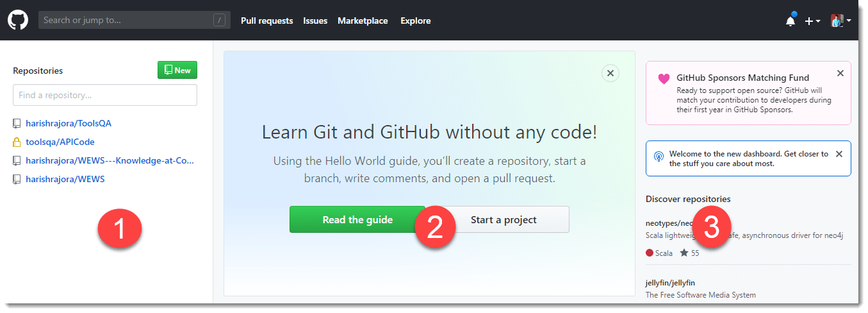The width and height of the screenshot is (868, 313).
Task: Dismiss the Learn Git and GitHub banner
Action: [610, 73]
